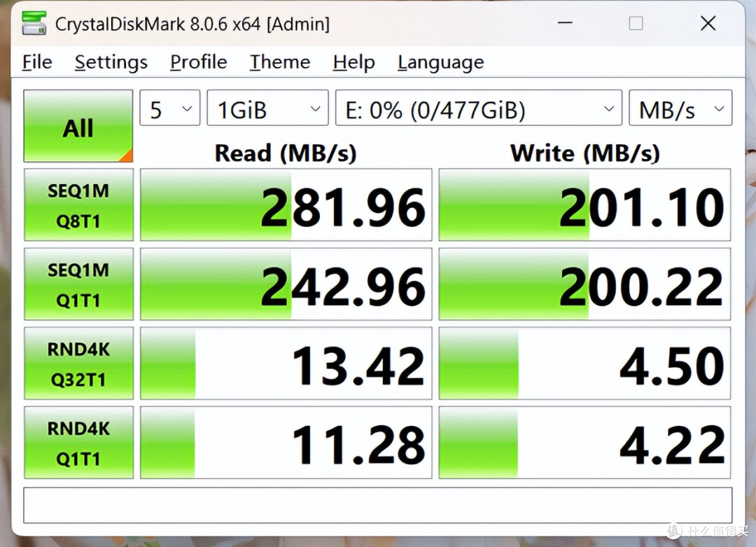This screenshot has height=547, width=756.
Task: Open the Language menu
Action: [441, 62]
